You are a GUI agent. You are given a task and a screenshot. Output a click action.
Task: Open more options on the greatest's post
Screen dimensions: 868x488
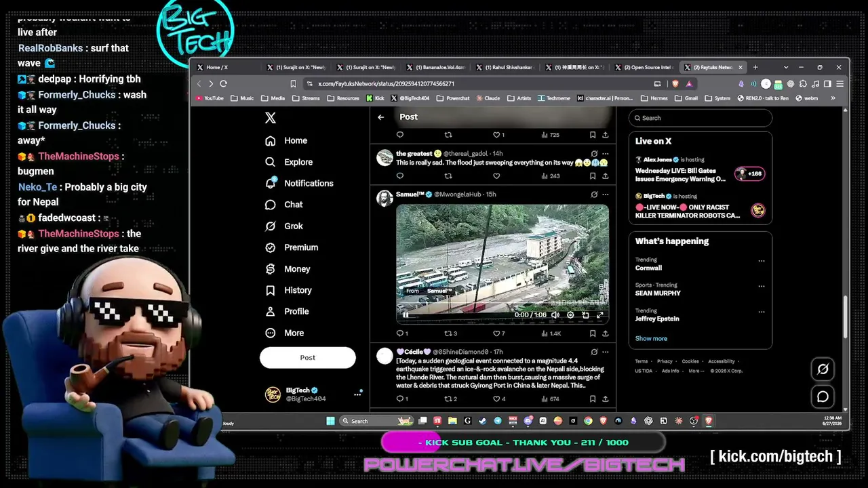606,154
